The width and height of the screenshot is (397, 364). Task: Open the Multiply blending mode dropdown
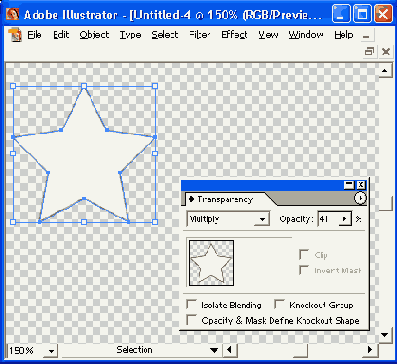tap(263, 219)
